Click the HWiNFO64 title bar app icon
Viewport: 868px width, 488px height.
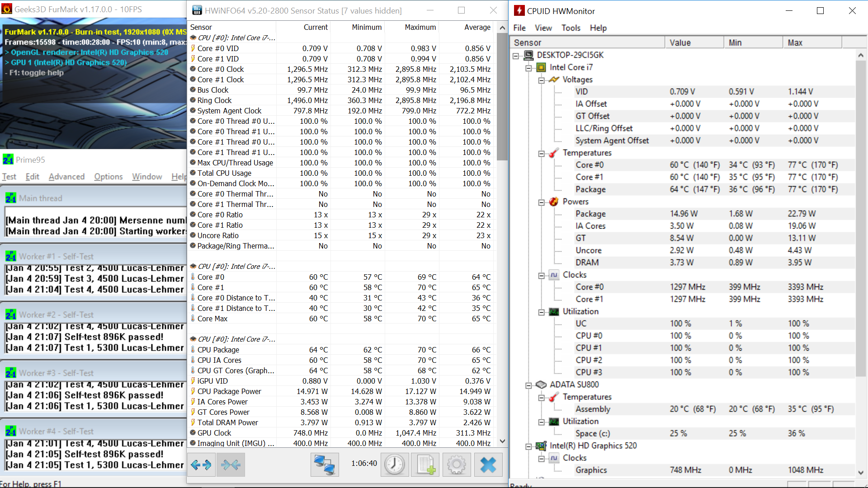(x=197, y=10)
